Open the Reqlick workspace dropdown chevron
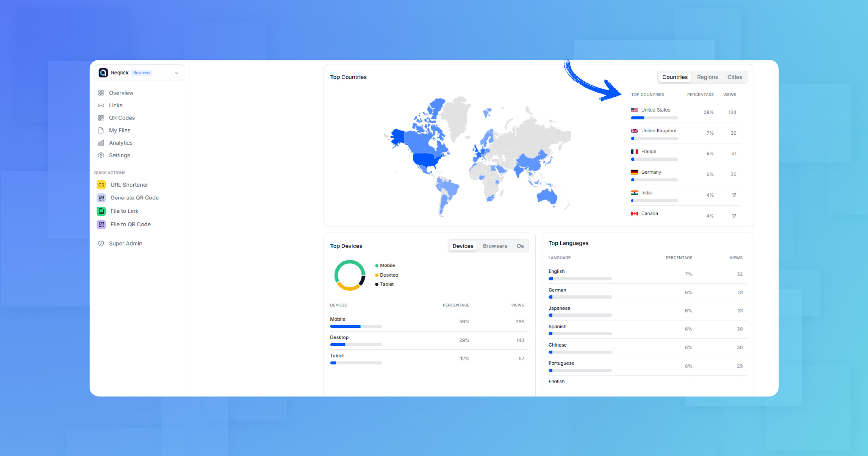 pyautogui.click(x=177, y=73)
